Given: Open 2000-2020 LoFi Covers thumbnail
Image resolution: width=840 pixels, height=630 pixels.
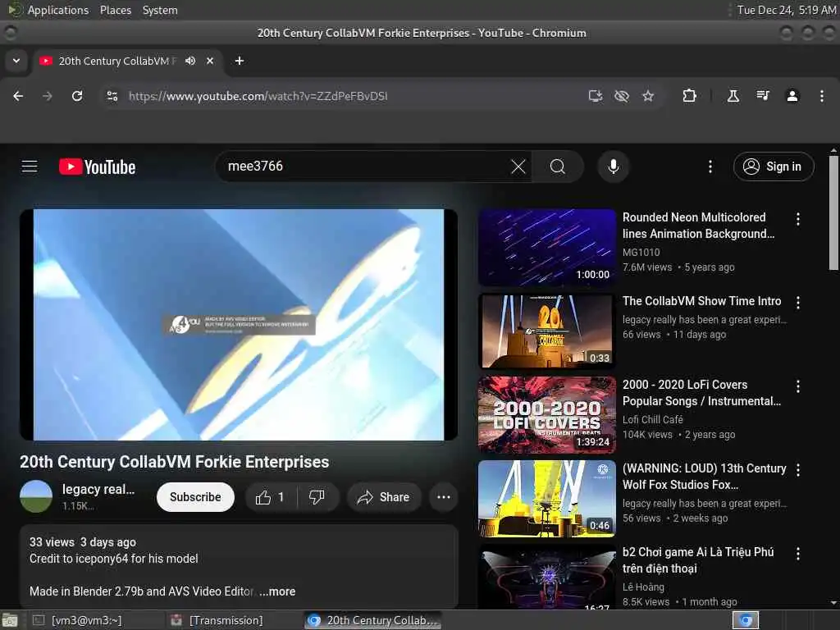Looking at the screenshot, I should [x=547, y=414].
